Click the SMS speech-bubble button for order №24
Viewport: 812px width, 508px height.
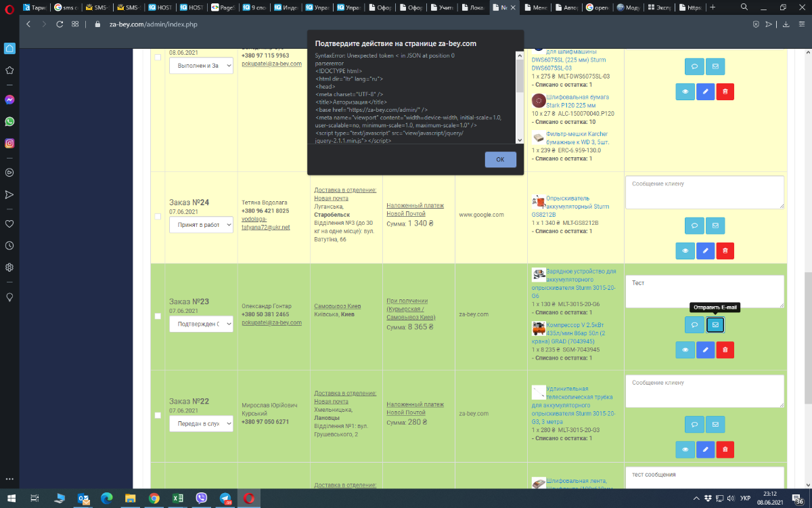(695, 226)
